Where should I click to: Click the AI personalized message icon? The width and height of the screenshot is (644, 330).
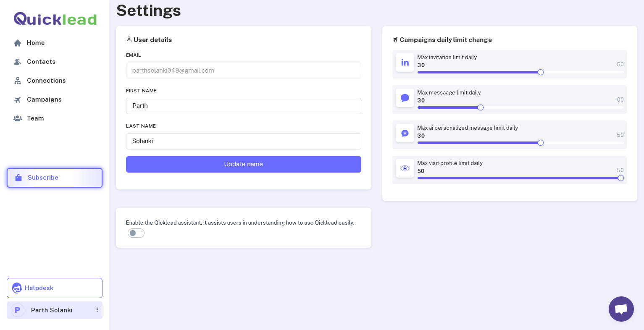[405, 133]
